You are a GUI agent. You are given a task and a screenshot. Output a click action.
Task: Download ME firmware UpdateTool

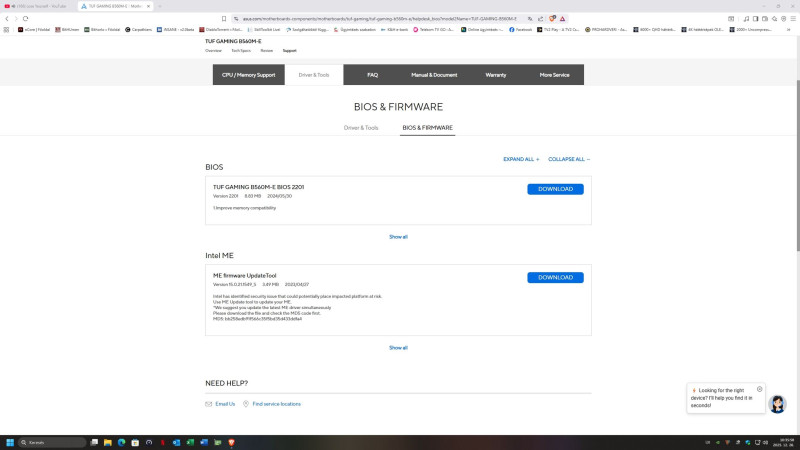coord(555,278)
